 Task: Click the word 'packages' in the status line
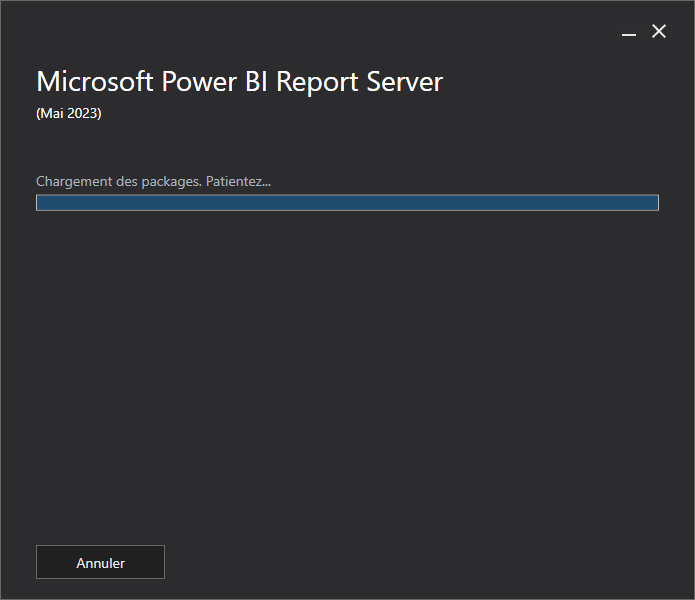[x=170, y=182]
